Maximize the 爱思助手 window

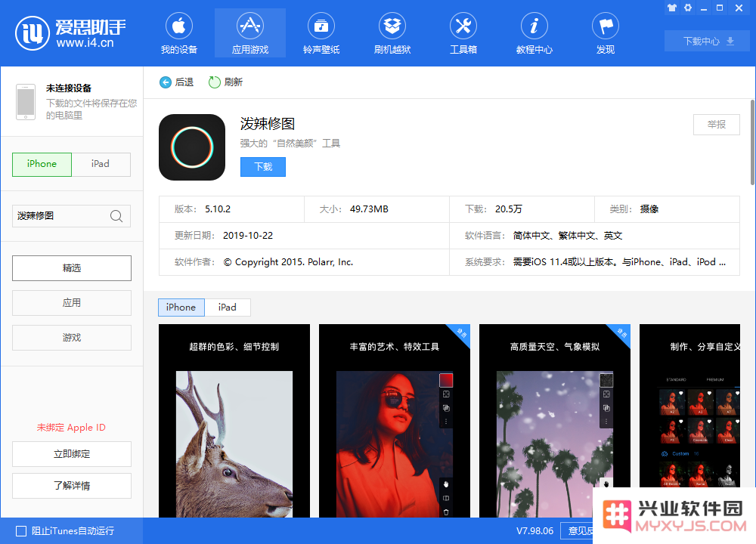coord(720,8)
